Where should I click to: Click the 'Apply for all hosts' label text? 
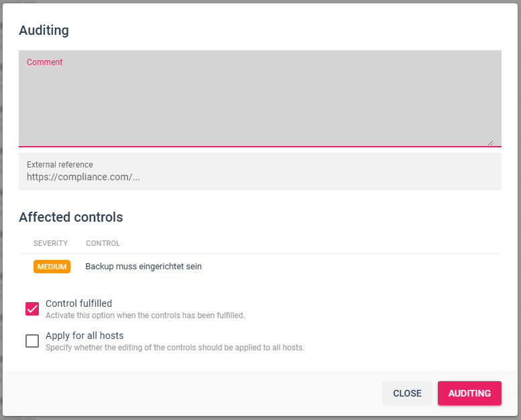(x=84, y=336)
